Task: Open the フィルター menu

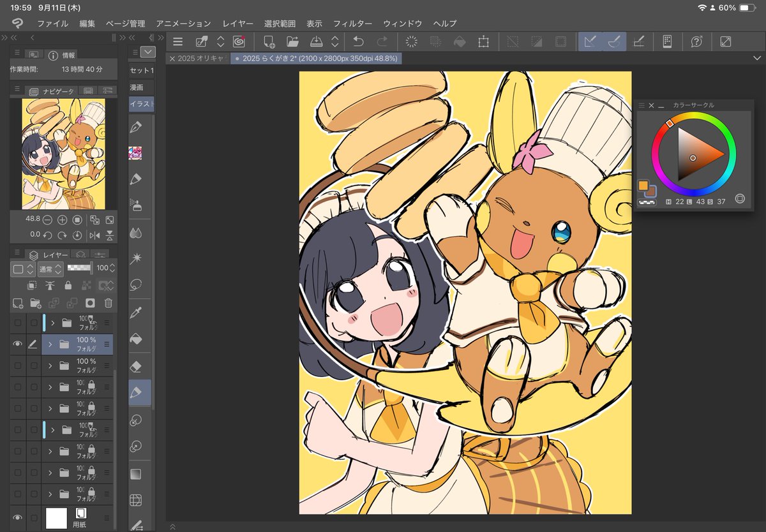Action: [x=352, y=24]
